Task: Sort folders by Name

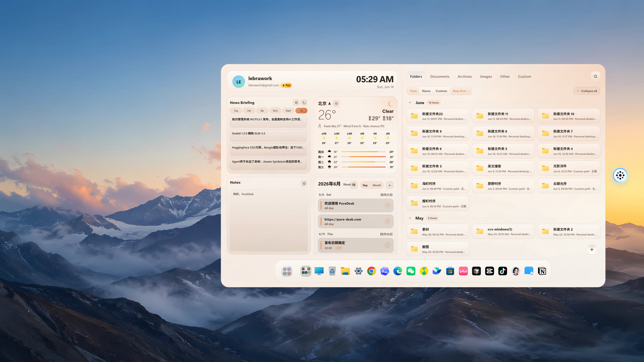Action: click(x=426, y=91)
